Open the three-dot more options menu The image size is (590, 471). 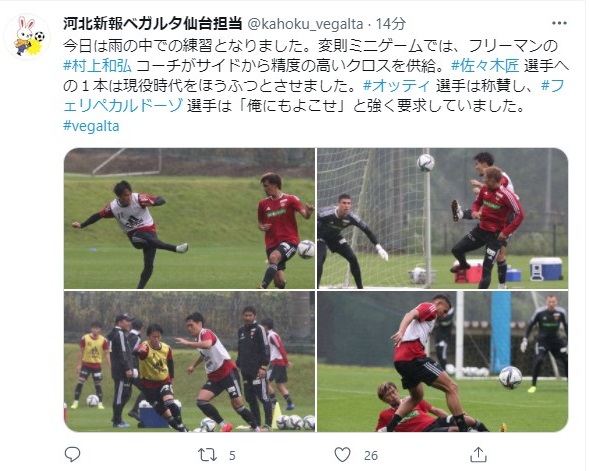pyautogui.click(x=559, y=23)
